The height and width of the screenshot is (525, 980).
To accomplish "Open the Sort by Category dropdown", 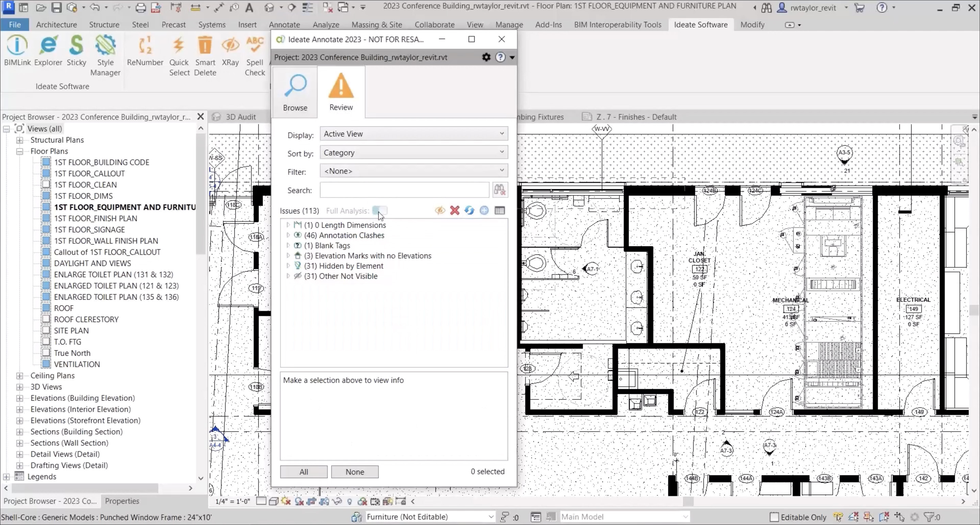I will point(414,152).
